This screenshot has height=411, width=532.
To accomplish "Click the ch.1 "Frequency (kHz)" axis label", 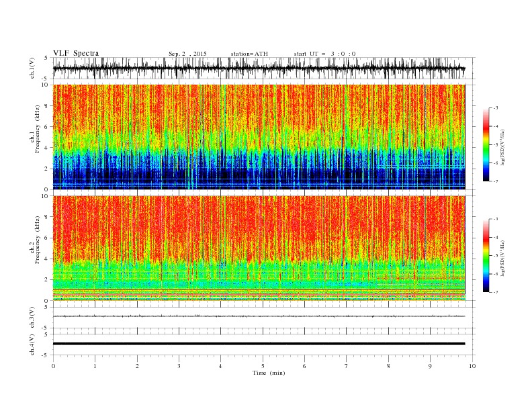I will click(x=37, y=129).
